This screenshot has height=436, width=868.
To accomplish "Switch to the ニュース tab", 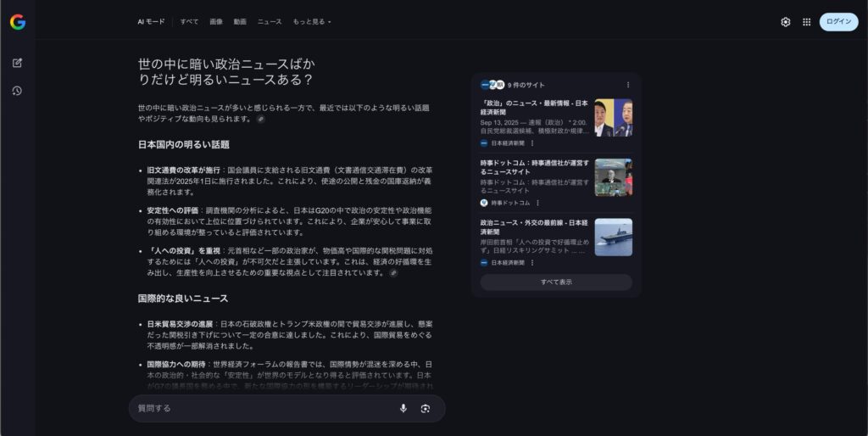I will point(270,22).
